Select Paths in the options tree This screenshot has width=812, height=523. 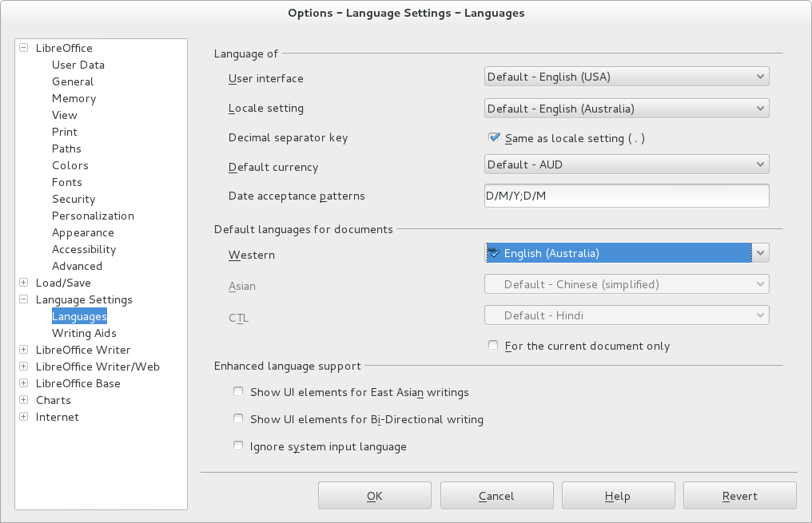tap(66, 149)
